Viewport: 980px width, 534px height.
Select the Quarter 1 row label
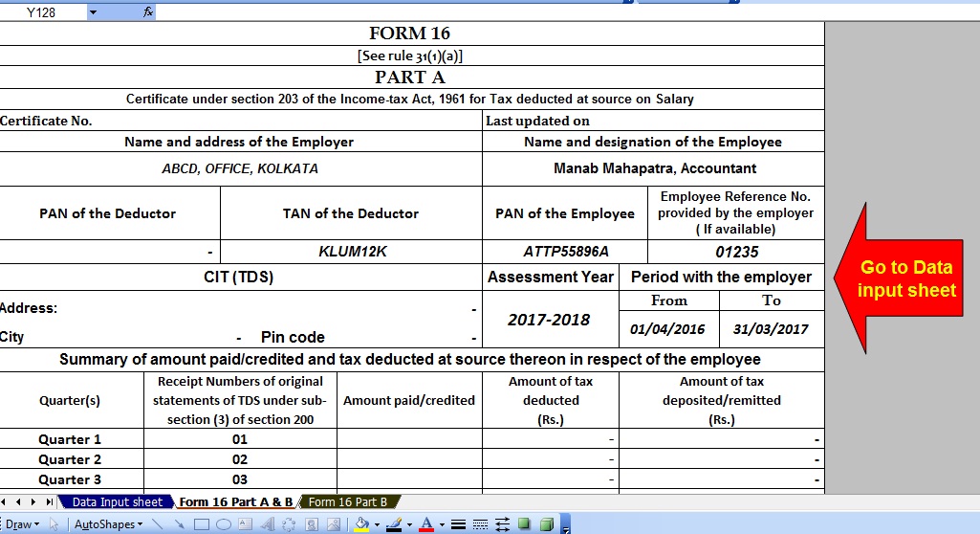[x=72, y=439]
